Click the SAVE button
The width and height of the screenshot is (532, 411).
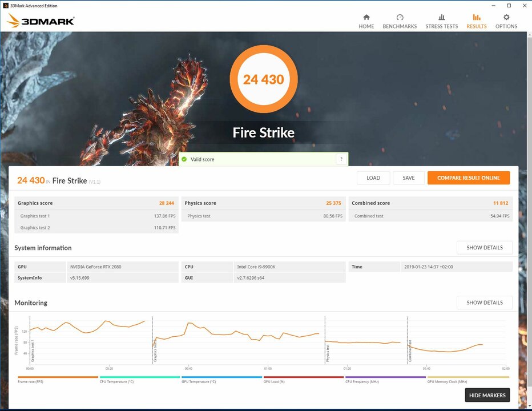pos(409,178)
